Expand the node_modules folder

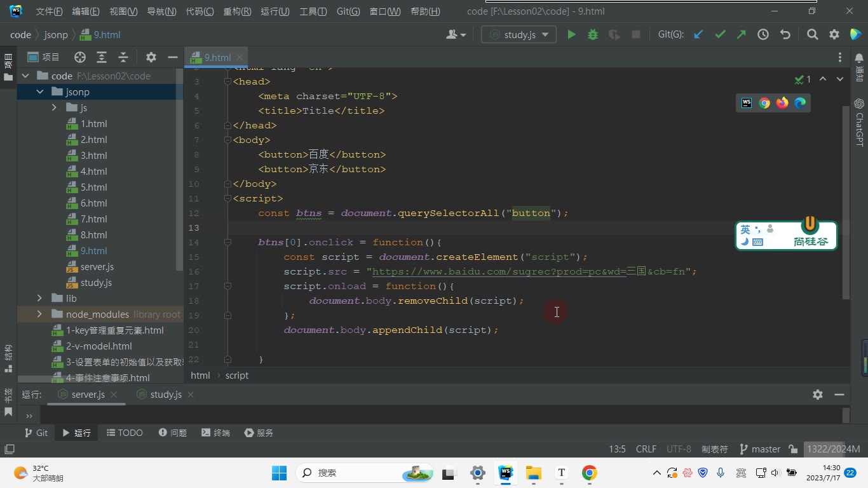pyautogui.click(x=40, y=315)
